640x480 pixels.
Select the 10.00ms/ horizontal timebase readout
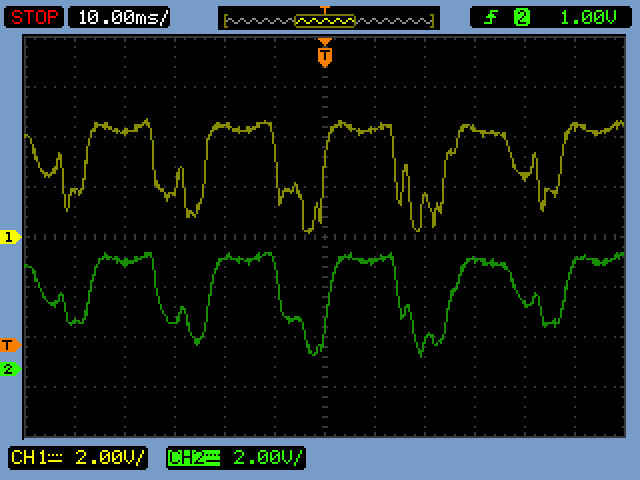(x=119, y=17)
